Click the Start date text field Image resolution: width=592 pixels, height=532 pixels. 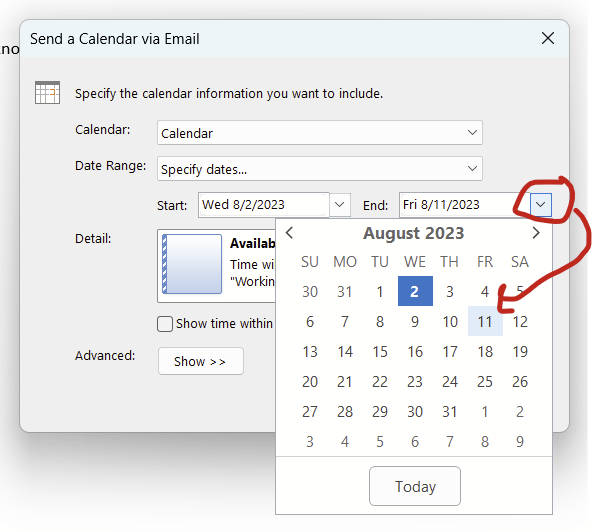[x=264, y=205]
